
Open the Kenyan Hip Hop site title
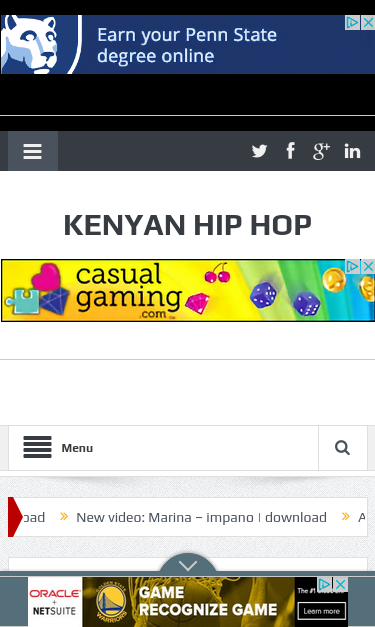pos(188,225)
